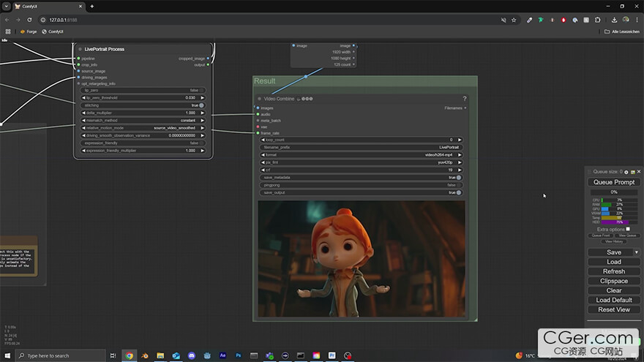
Task: Click the Windows Start button
Action: click(7, 355)
